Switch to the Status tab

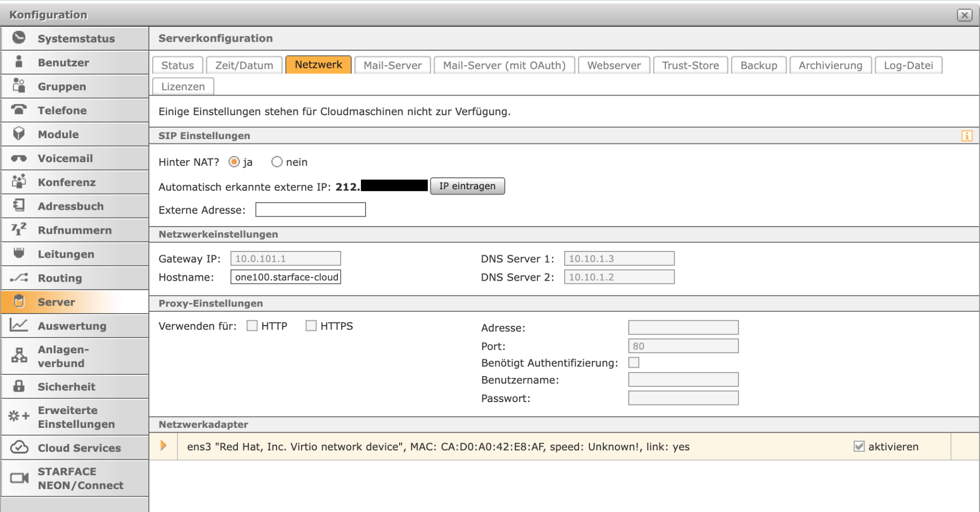(x=178, y=65)
